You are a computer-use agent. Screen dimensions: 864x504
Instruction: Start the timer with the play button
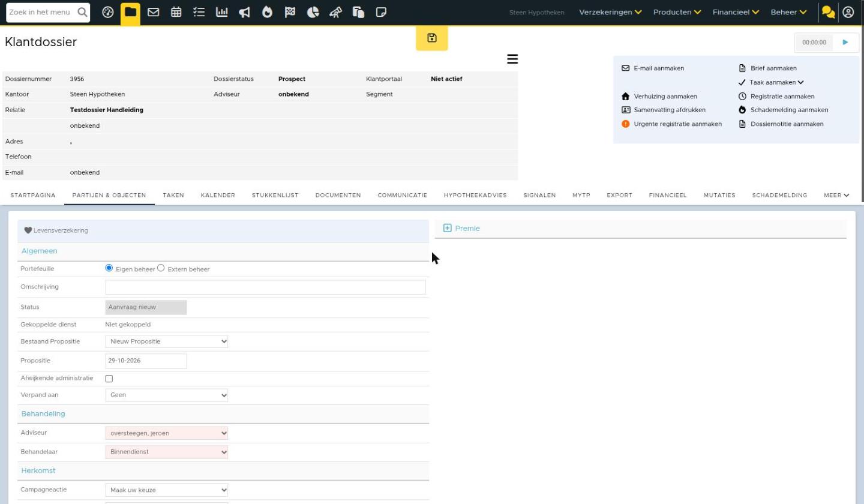845,42
